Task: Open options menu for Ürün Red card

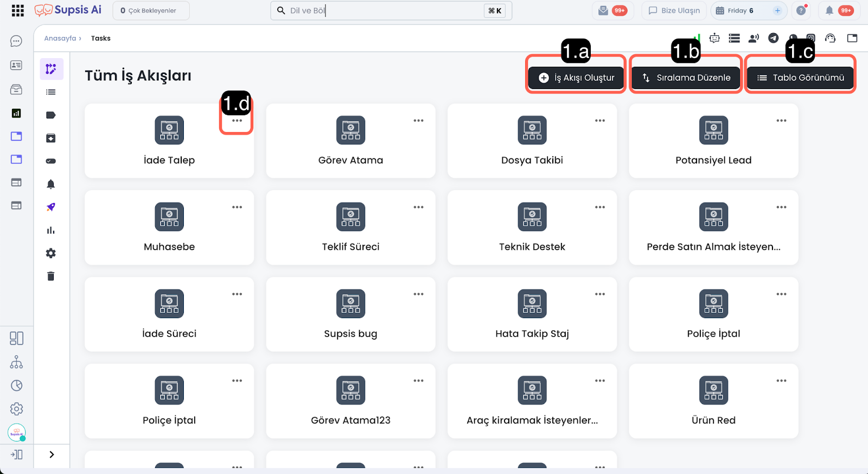Action: 781,381
